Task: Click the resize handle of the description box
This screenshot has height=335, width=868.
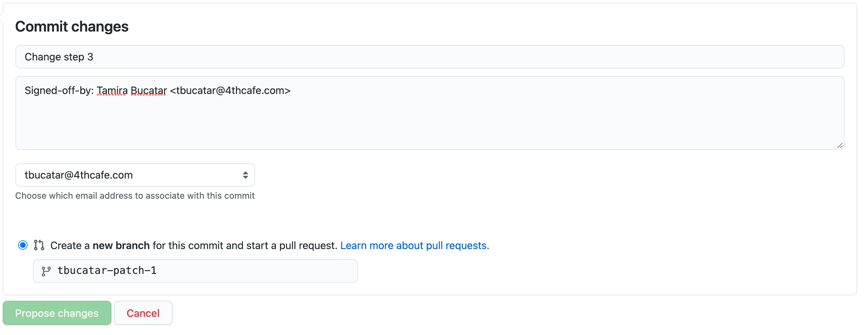Action: 839,145
